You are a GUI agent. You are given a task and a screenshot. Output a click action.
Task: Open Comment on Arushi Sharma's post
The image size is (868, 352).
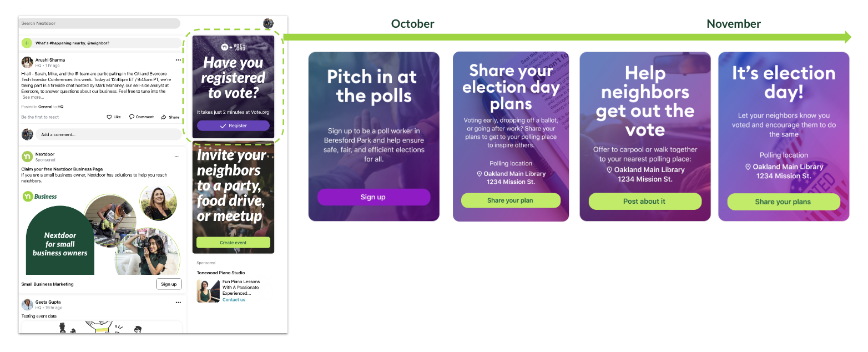pyautogui.click(x=142, y=117)
